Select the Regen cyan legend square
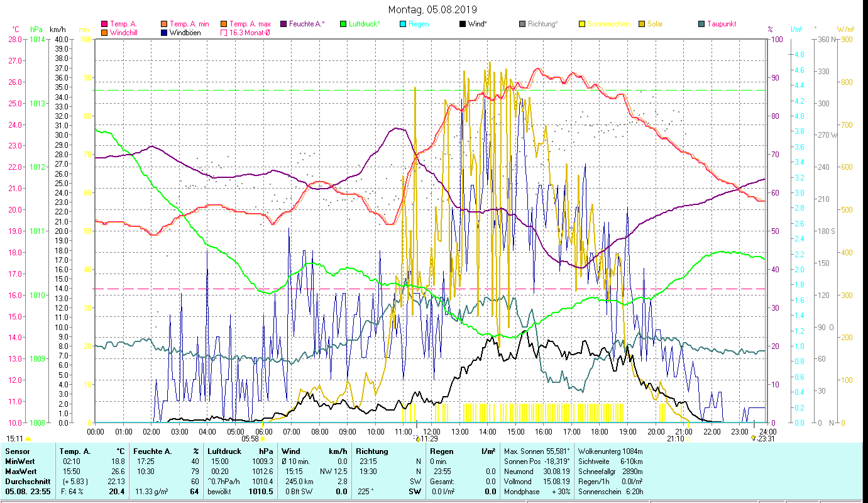This screenshot has height=503, width=868. [x=403, y=25]
